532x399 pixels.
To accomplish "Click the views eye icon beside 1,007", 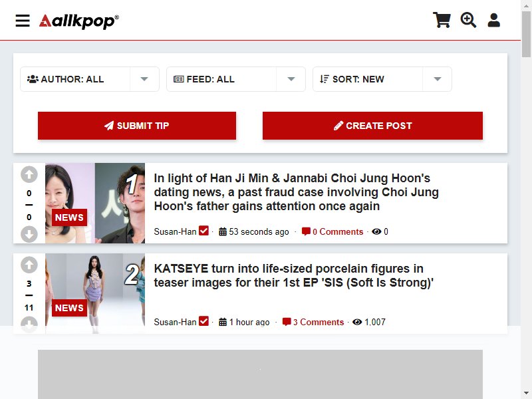I will [357, 322].
